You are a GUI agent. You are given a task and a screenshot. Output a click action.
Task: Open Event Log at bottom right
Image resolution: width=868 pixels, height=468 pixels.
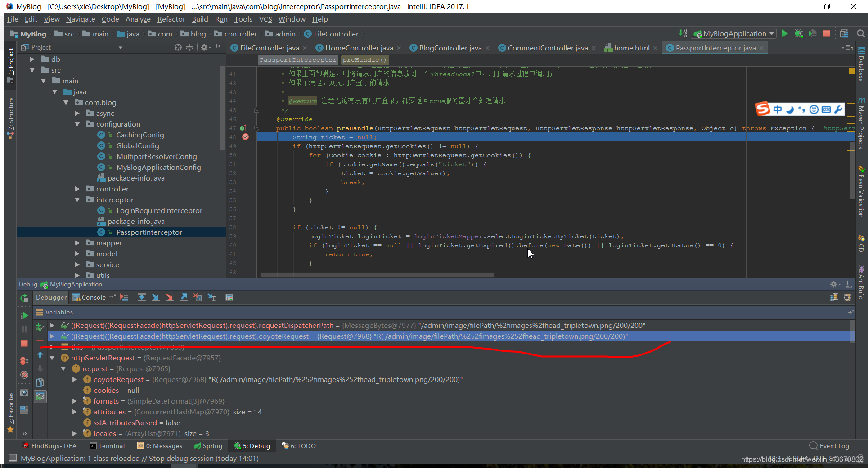pos(829,446)
